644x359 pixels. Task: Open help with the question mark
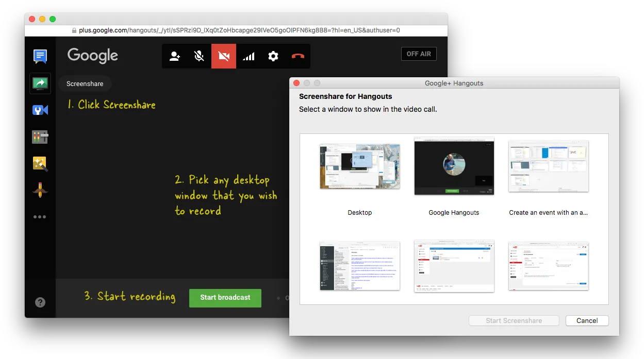40,302
